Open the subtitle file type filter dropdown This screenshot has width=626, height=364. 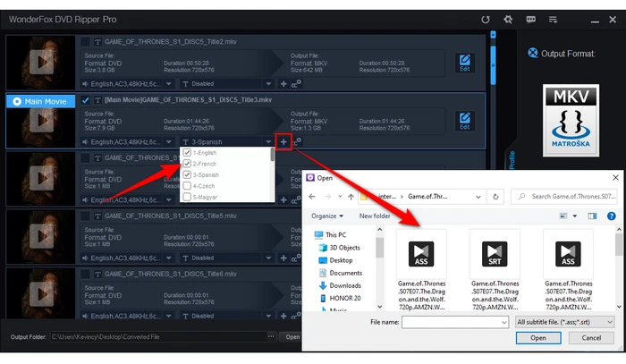coord(564,322)
